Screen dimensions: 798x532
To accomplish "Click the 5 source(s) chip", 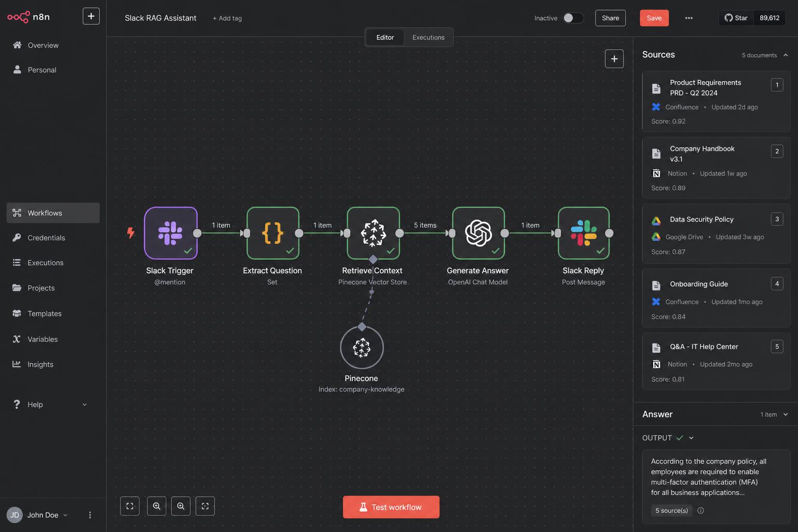I will 672,511.
